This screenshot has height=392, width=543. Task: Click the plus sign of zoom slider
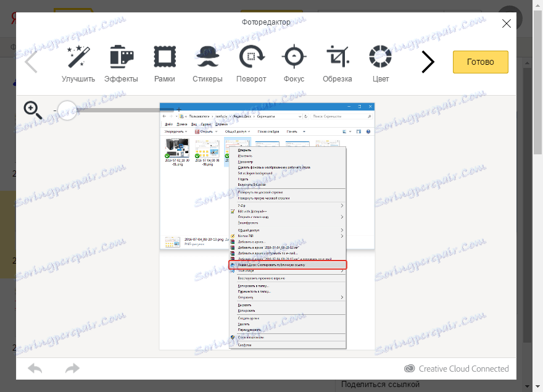pos(179,109)
